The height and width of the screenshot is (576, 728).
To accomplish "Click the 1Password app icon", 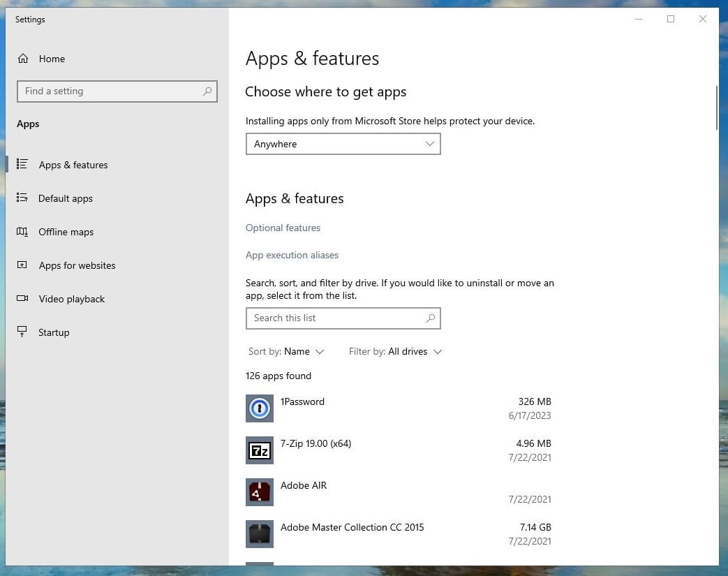I will tap(260, 408).
